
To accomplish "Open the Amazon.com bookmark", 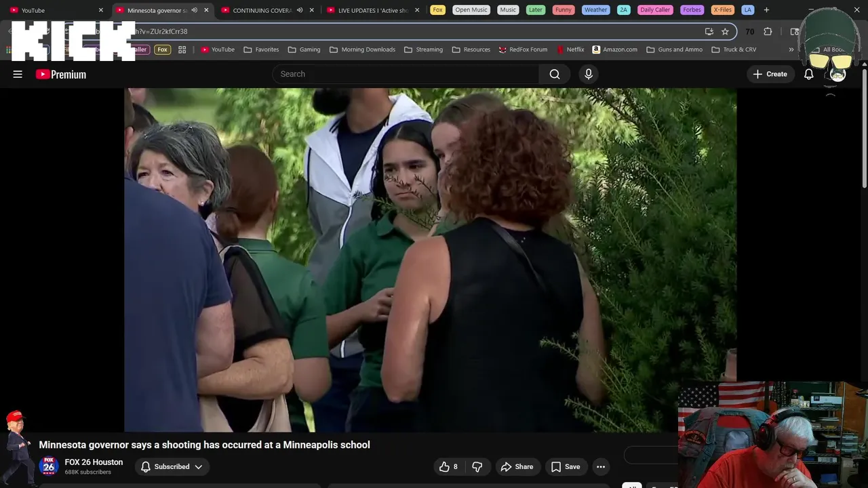I will point(614,49).
